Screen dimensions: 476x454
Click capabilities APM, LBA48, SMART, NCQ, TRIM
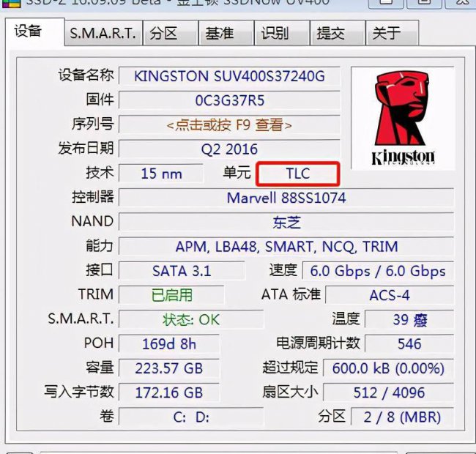[286, 247]
